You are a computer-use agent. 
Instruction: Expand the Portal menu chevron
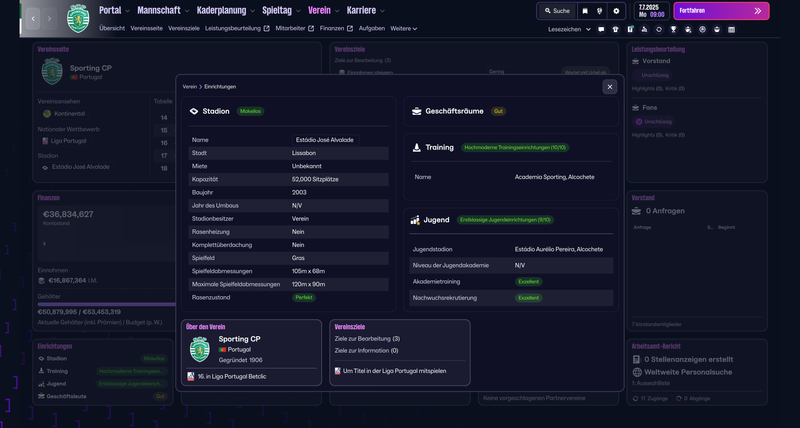(128, 11)
